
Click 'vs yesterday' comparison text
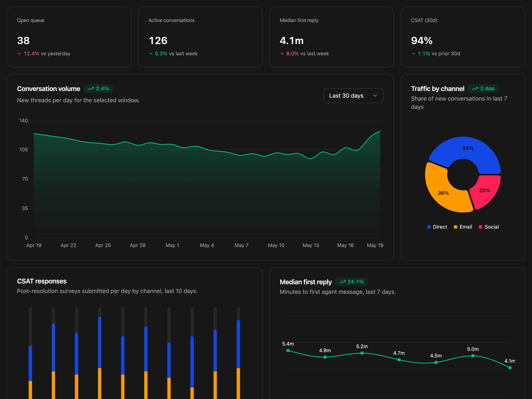[56, 54]
